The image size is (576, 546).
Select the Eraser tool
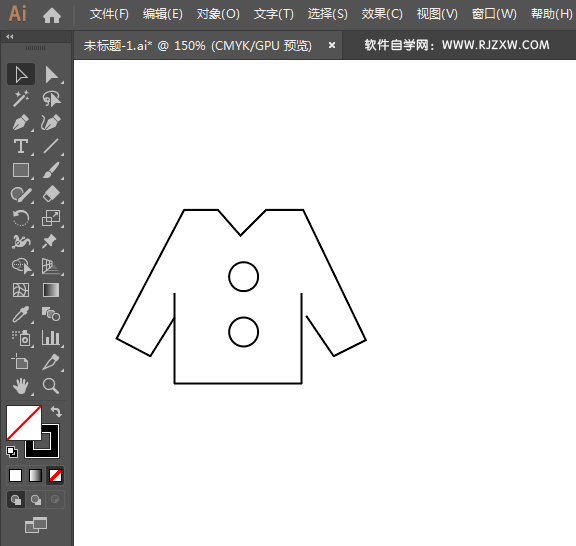[51, 194]
